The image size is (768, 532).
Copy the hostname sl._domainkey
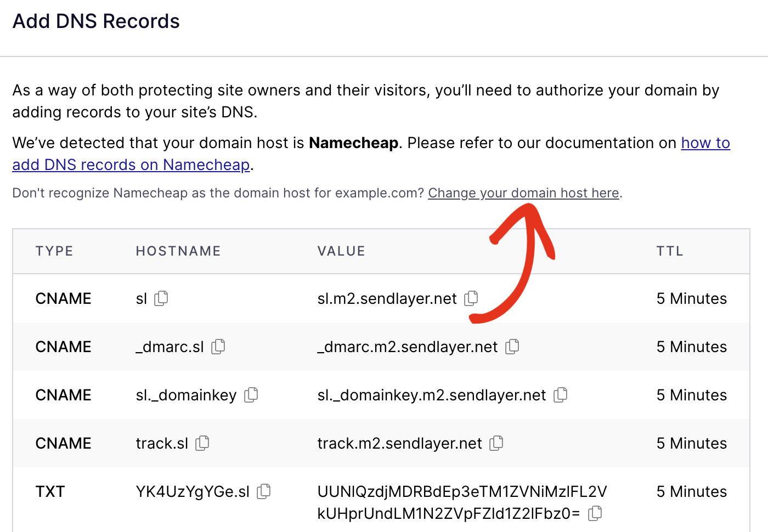252,395
